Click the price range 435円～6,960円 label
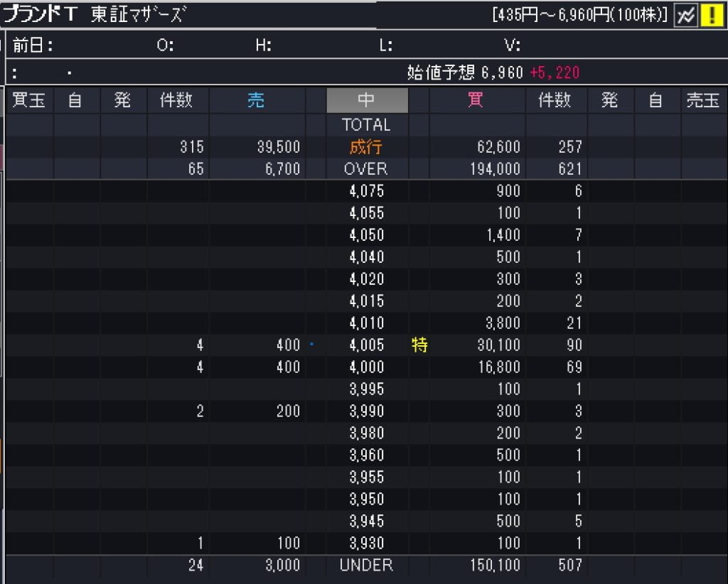Viewport: 728px width, 584px height. 579,15
